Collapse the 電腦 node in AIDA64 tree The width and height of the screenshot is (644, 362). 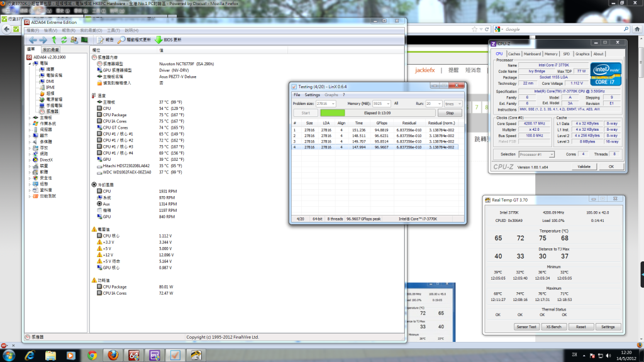point(30,63)
